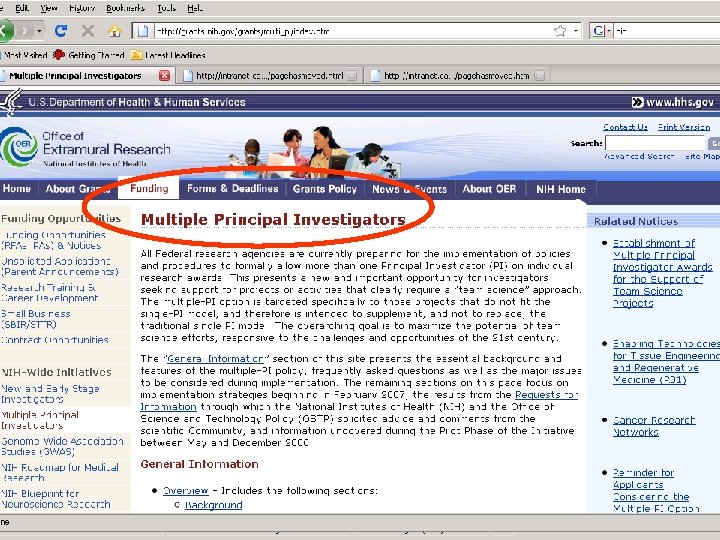Open Contract Opportunities sidebar link
The width and height of the screenshot is (720, 540).
click(x=55, y=340)
